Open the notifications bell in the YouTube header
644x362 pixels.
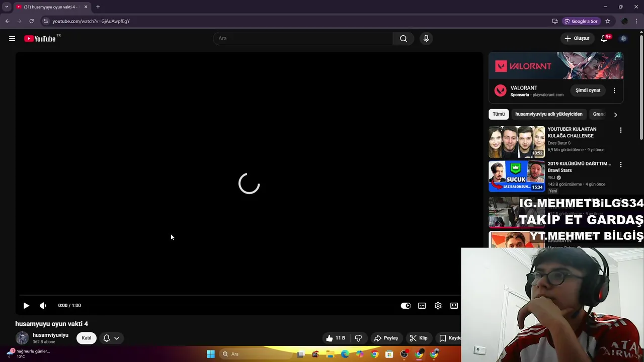click(604, 39)
